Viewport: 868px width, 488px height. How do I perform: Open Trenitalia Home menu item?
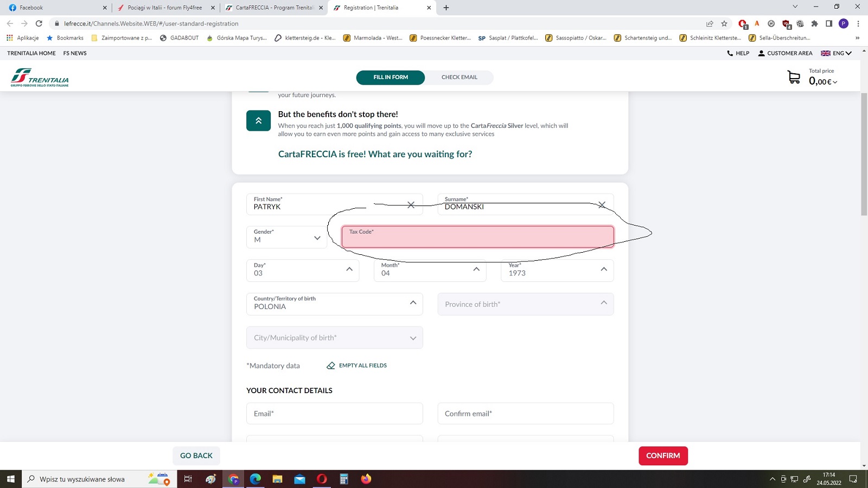[31, 53]
